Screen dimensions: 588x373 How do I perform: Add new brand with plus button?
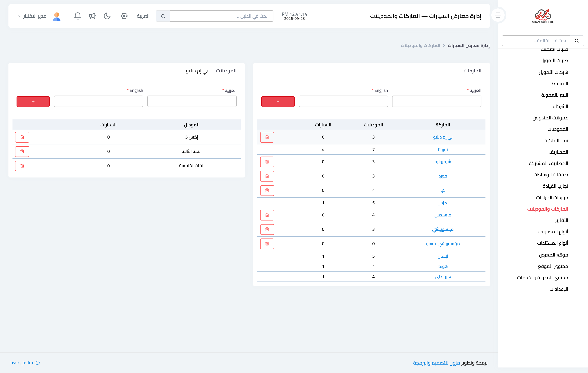click(278, 101)
